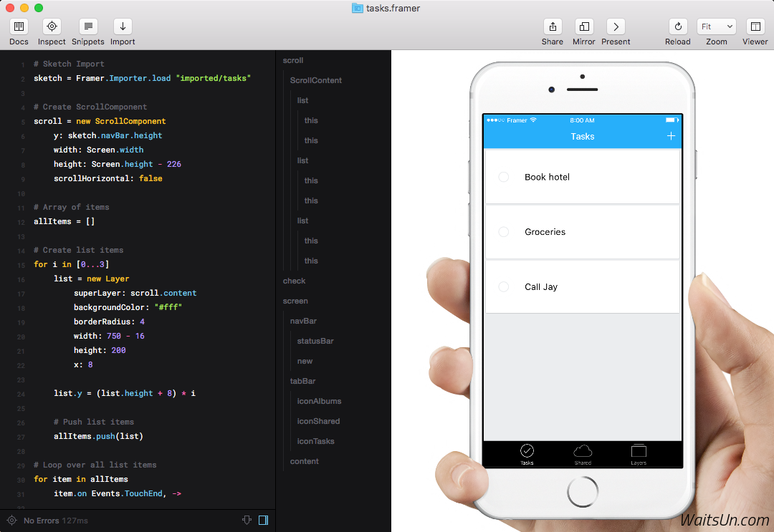774x532 pixels.
Task: Switch to the Shared tab in phone
Action: 583,454
